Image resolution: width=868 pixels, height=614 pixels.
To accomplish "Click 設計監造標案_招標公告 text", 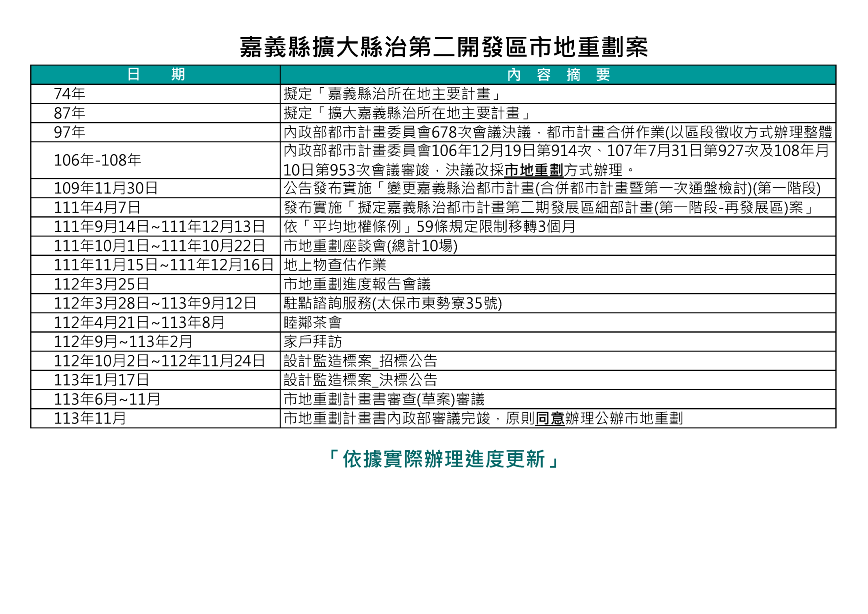I will (360, 361).
